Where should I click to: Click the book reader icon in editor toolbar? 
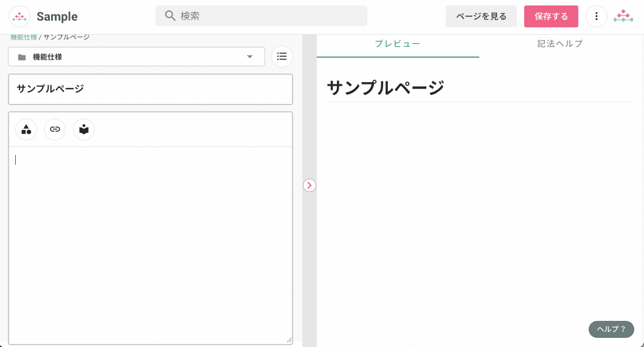84,129
